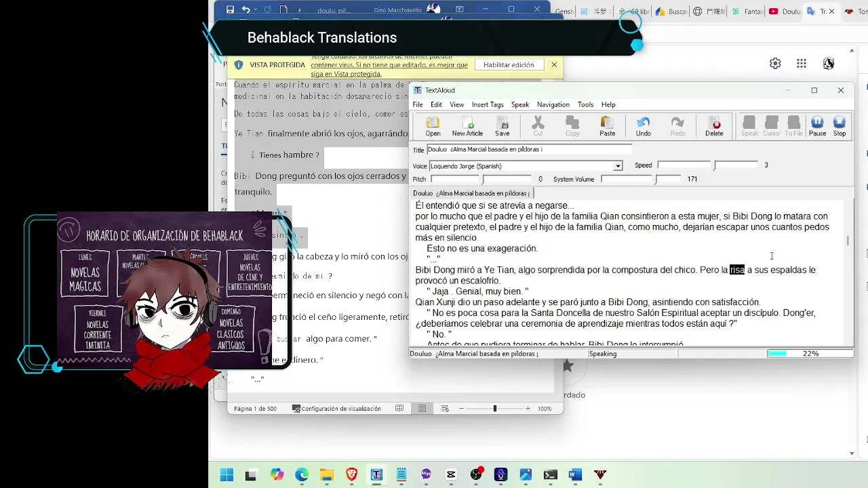Open browser settings gear icon
Image resolution: width=868 pixels, height=488 pixels.
pos(775,63)
